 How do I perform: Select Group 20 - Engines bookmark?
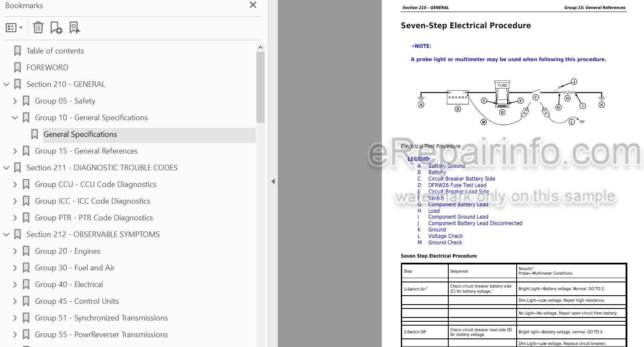68,251
